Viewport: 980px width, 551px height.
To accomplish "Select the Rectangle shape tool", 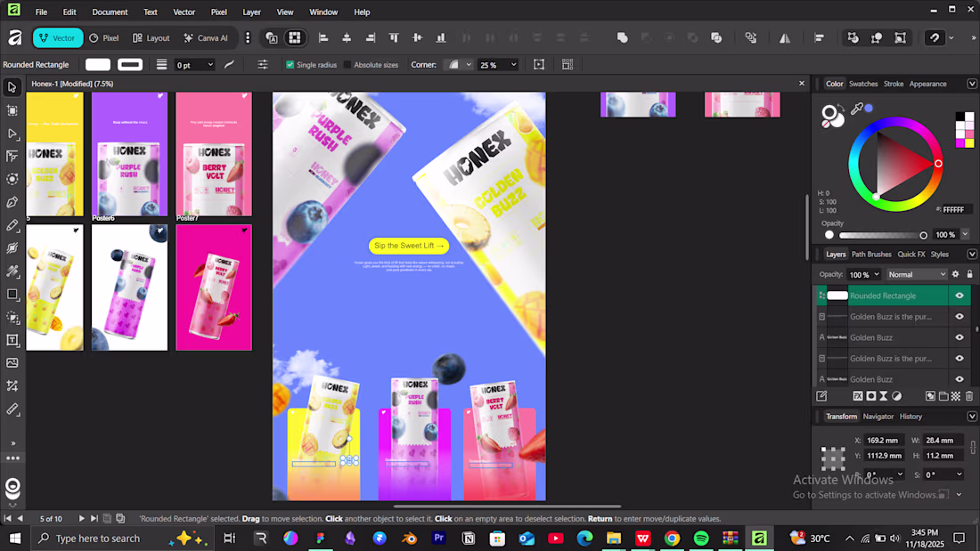I will pyautogui.click(x=12, y=295).
